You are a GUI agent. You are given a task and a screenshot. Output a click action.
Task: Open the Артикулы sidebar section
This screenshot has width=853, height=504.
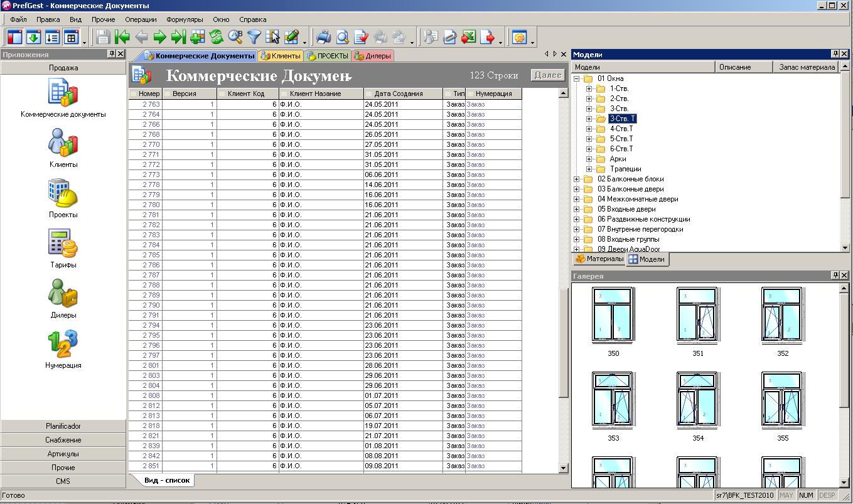pyautogui.click(x=63, y=454)
